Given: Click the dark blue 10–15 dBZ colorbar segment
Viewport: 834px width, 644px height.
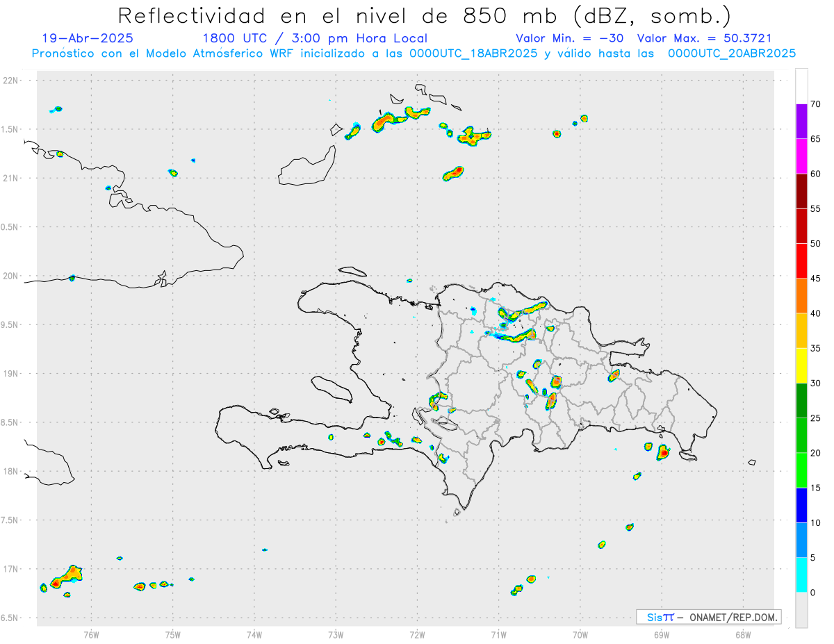Looking at the screenshot, I should [x=801, y=506].
